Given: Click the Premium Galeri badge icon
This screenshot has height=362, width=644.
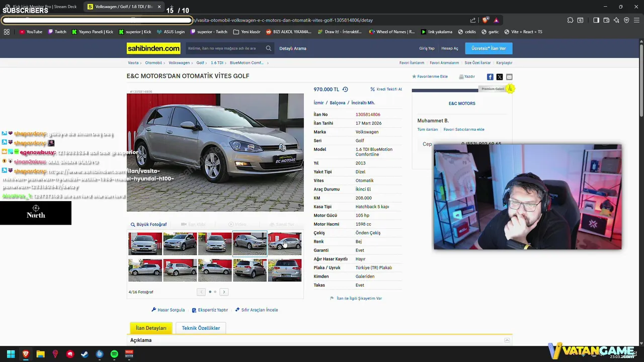Looking at the screenshot, I should pyautogui.click(x=510, y=88).
